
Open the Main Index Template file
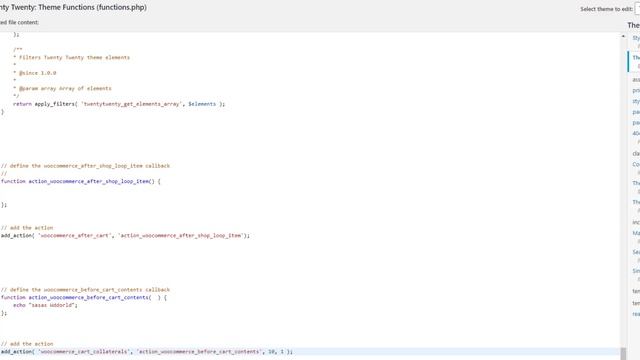[636, 233]
